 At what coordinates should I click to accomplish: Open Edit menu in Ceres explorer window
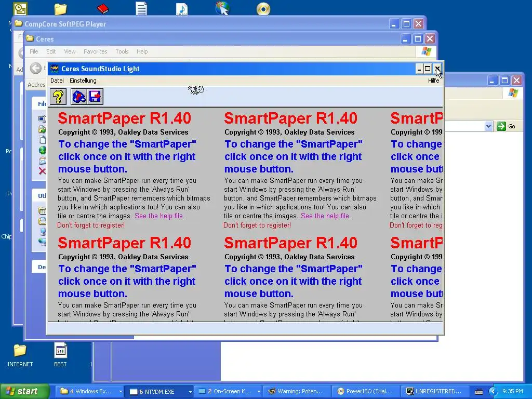click(x=51, y=51)
